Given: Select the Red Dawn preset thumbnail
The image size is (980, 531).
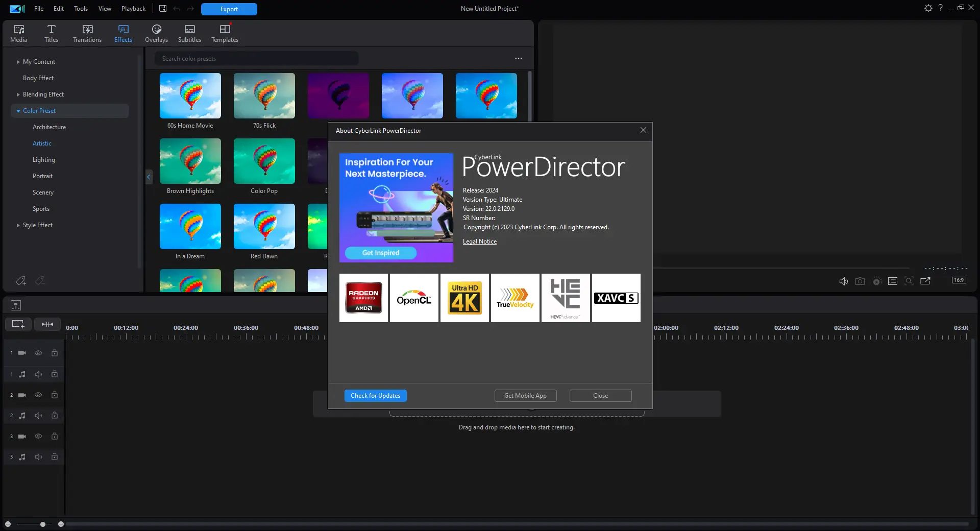Looking at the screenshot, I should (x=264, y=226).
